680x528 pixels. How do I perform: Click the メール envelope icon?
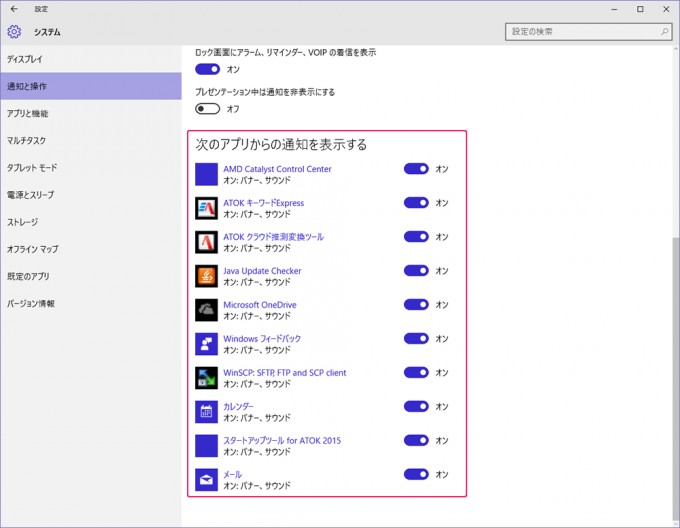tap(206, 479)
